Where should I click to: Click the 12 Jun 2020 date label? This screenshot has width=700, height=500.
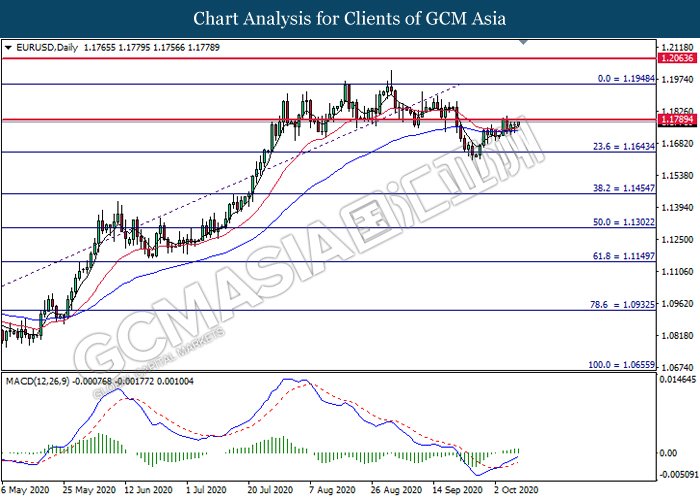pyautogui.click(x=148, y=490)
